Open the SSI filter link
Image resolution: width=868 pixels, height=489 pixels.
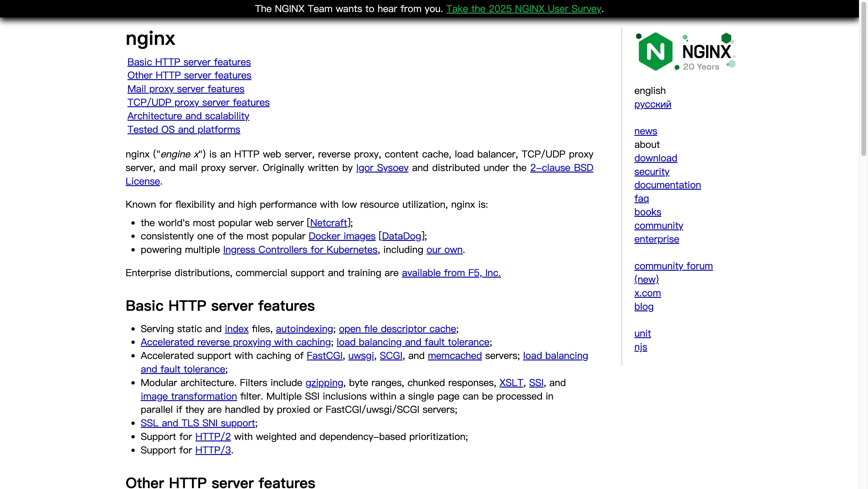(536, 383)
